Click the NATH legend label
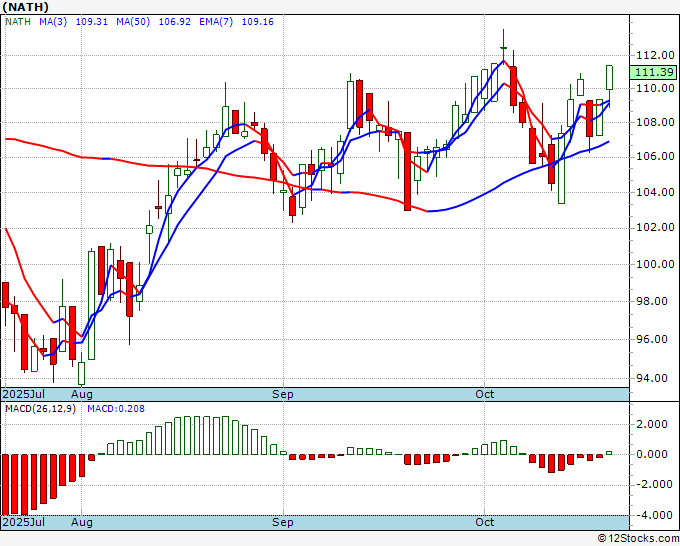 point(18,21)
